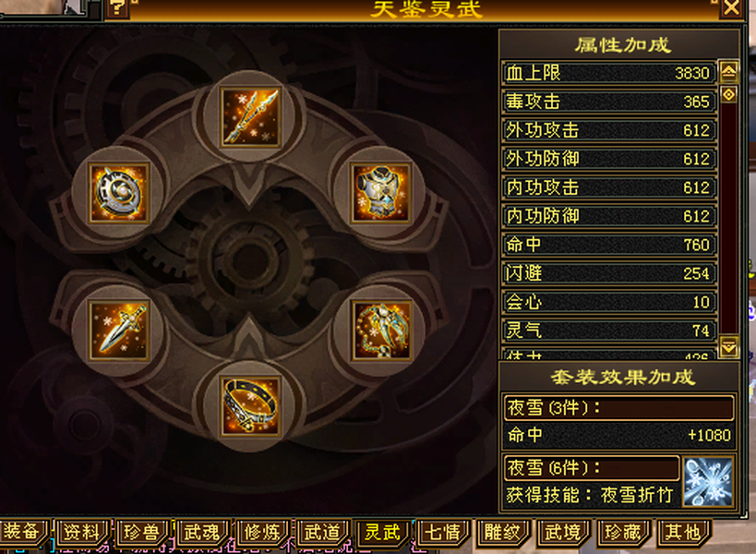Select the dagger equipment slot icon
756x554 pixels.
coord(118,331)
